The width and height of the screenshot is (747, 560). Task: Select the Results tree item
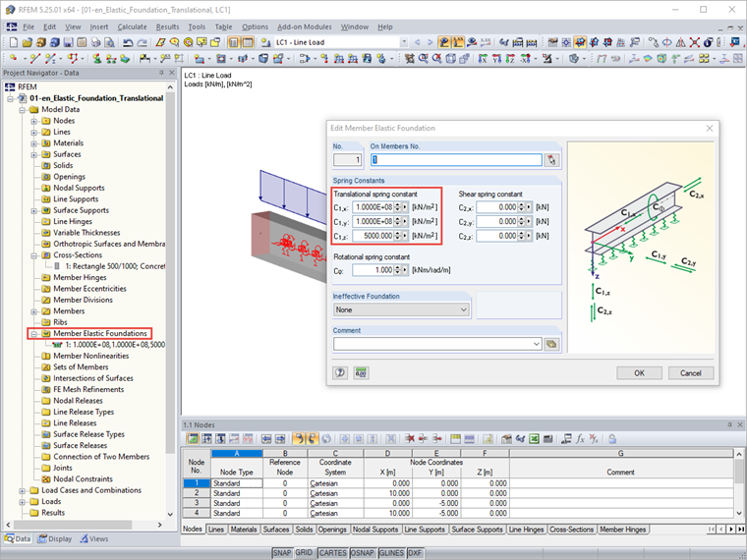coord(53,513)
